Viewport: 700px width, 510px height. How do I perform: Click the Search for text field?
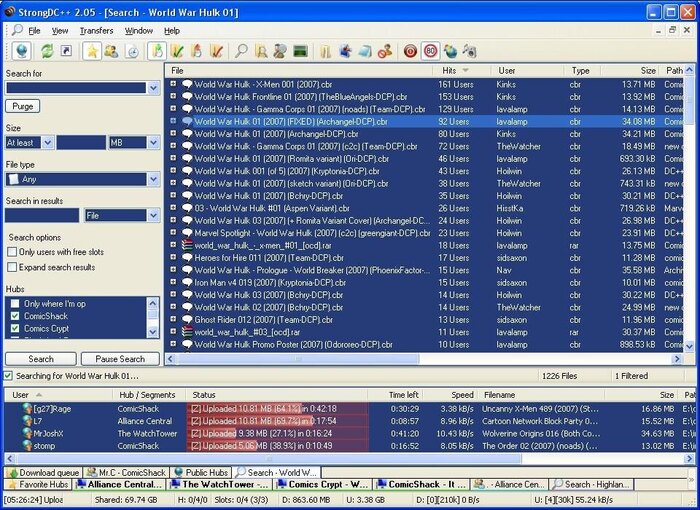76,88
